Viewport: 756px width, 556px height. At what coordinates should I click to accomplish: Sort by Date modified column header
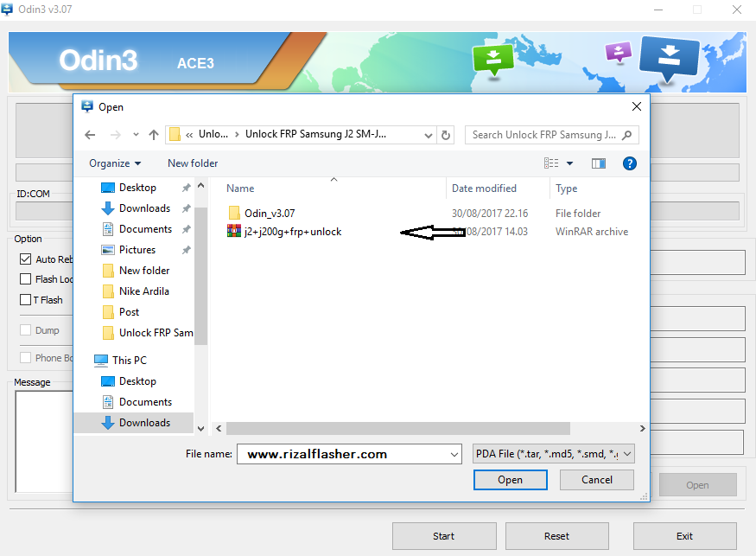[x=484, y=189]
